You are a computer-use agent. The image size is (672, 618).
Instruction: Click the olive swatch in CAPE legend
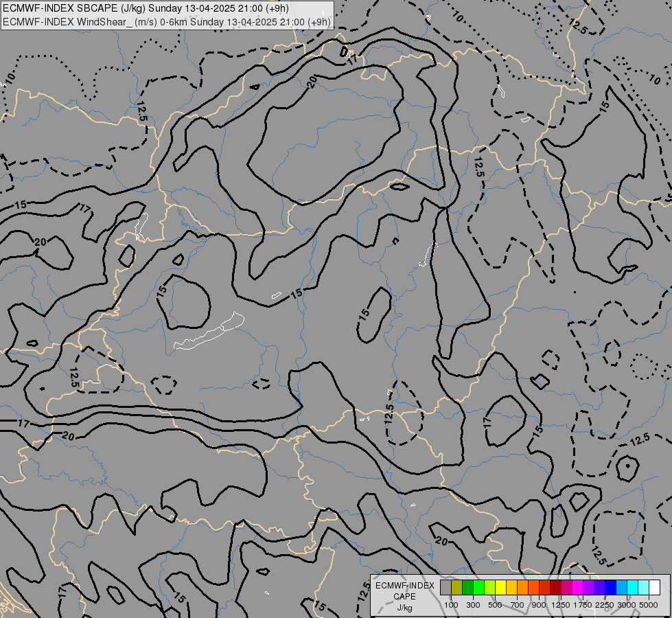[457, 587]
